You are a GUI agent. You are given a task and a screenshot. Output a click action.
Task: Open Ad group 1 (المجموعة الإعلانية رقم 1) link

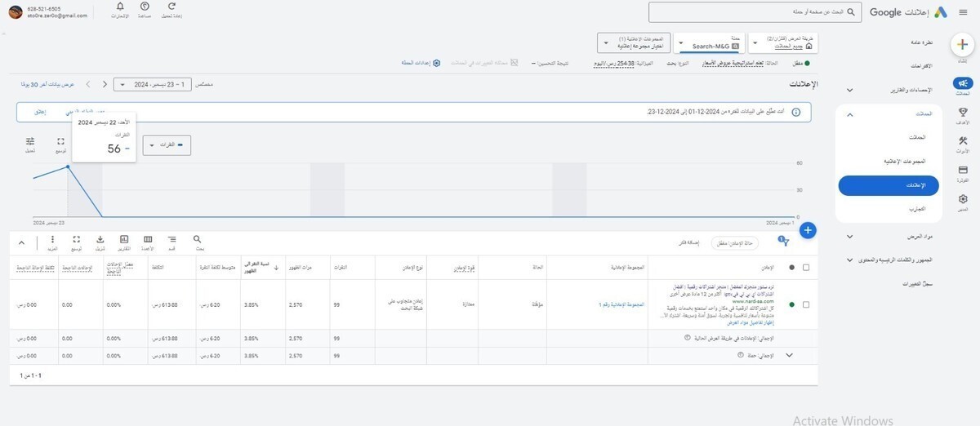coord(621,304)
